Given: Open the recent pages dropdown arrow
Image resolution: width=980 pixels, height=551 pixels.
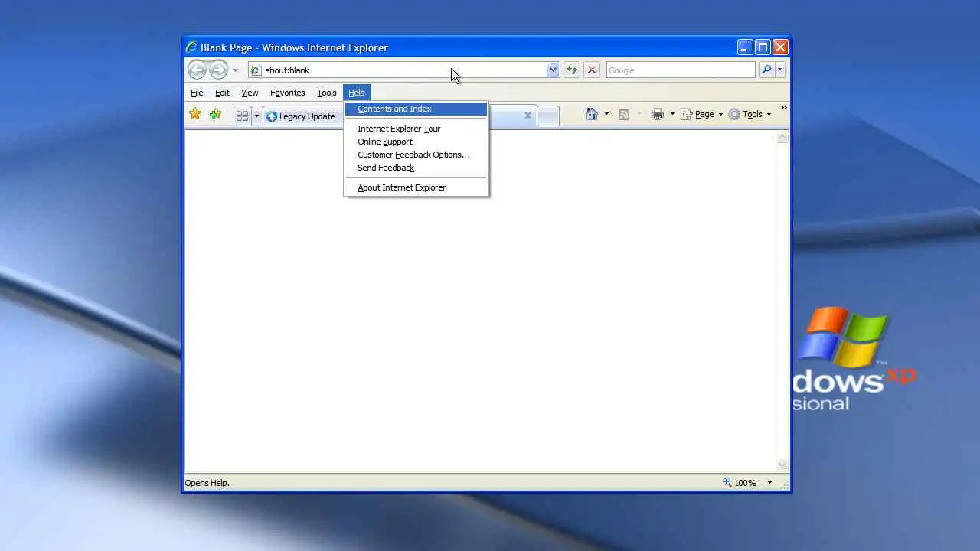Looking at the screenshot, I should pos(235,70).
